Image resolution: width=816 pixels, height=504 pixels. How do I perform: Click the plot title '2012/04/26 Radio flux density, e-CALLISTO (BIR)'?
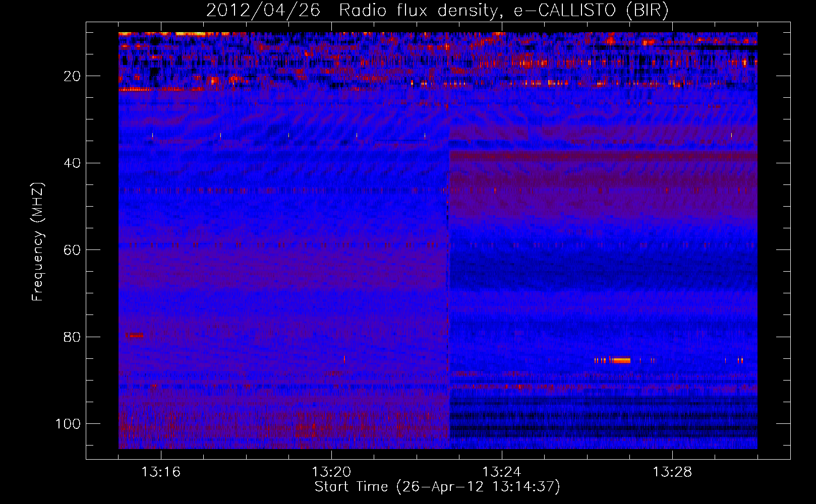point(437,10)
